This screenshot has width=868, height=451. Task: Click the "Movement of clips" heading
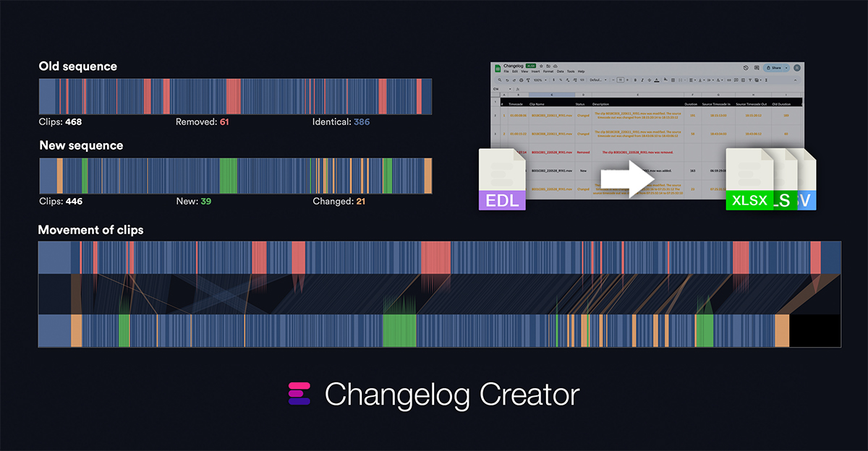91,230
